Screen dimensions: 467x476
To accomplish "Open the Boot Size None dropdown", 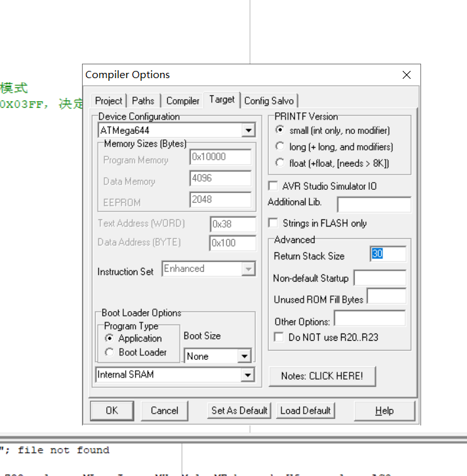I will [245, 356].
